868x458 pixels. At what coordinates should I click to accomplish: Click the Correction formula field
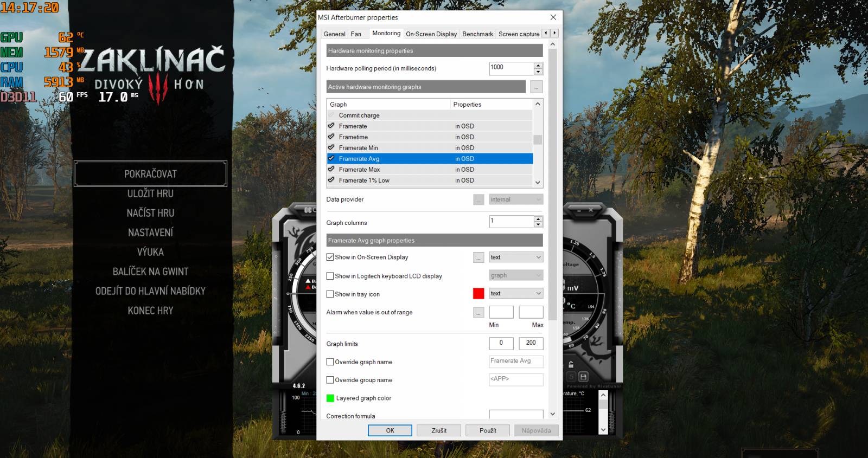click(516, 415)
